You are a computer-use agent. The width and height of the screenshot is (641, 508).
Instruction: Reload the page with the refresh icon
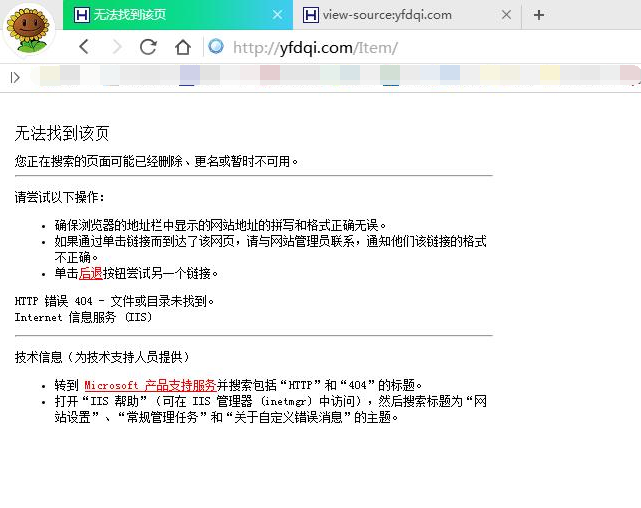click(148, 47)
